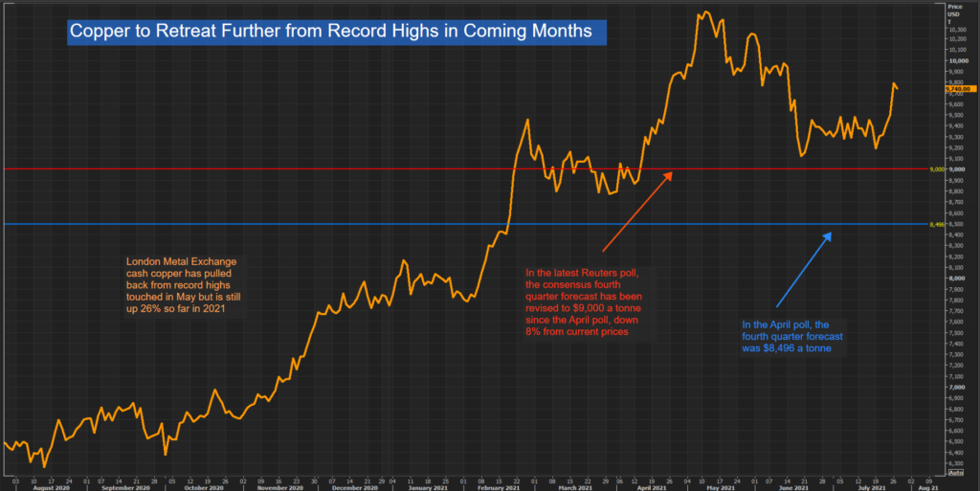Viewport: 980px width, 491px height.
Task: Click the 10,000 level on price axis
Action: (956, 61)
